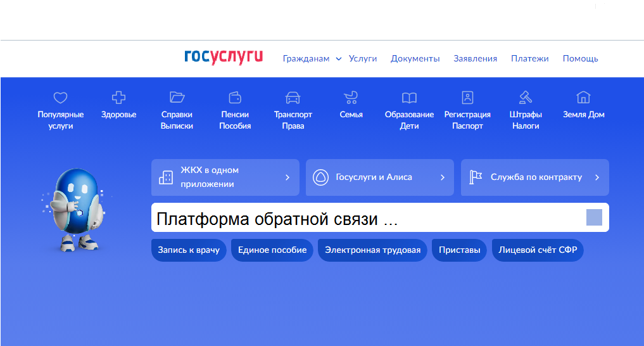Open the Регистрация Паспорт ID icon
Screen dimensions: 644x346
[467, 98]
